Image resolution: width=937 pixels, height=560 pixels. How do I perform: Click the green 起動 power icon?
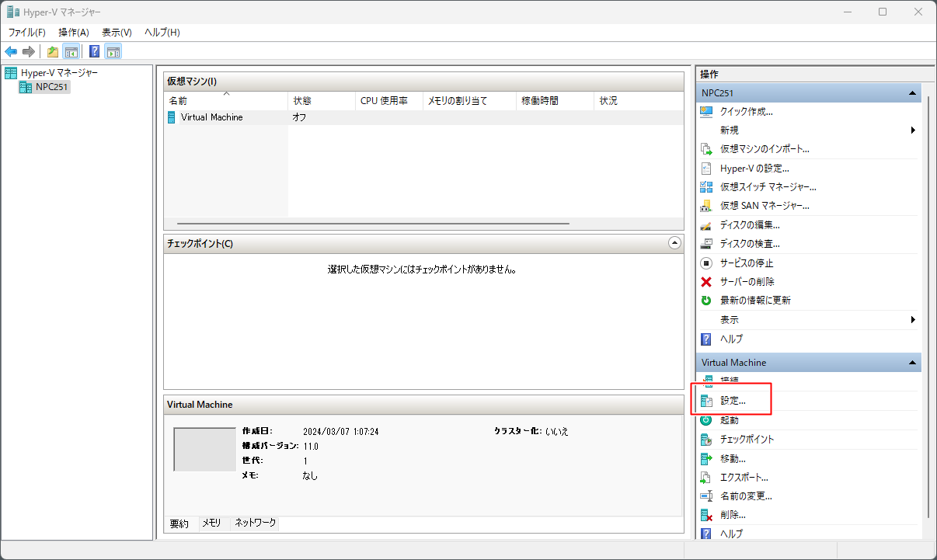tap(706, 420)
